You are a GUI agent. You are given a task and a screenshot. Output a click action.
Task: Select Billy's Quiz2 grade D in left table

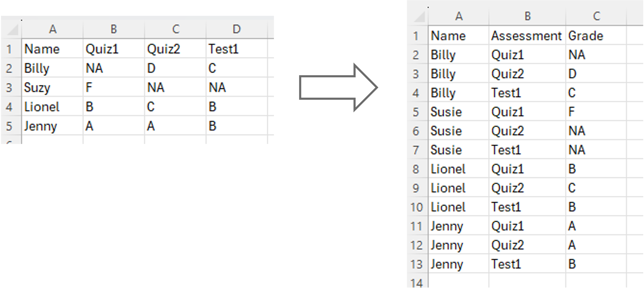(175, 68)
